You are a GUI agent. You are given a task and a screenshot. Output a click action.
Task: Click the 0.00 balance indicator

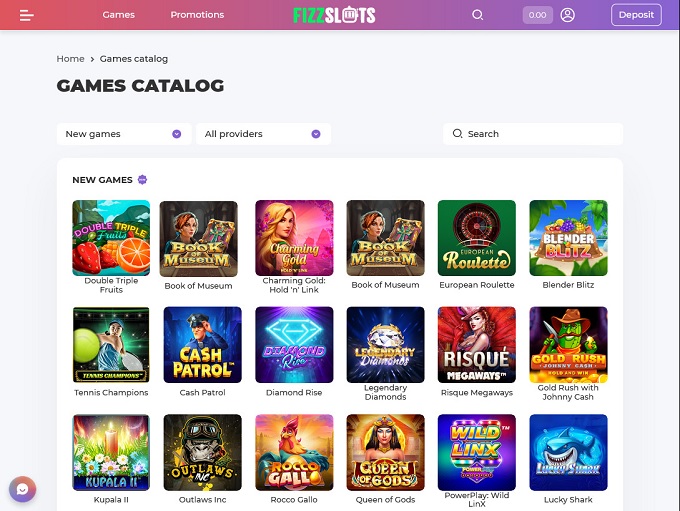click(537, 15)
